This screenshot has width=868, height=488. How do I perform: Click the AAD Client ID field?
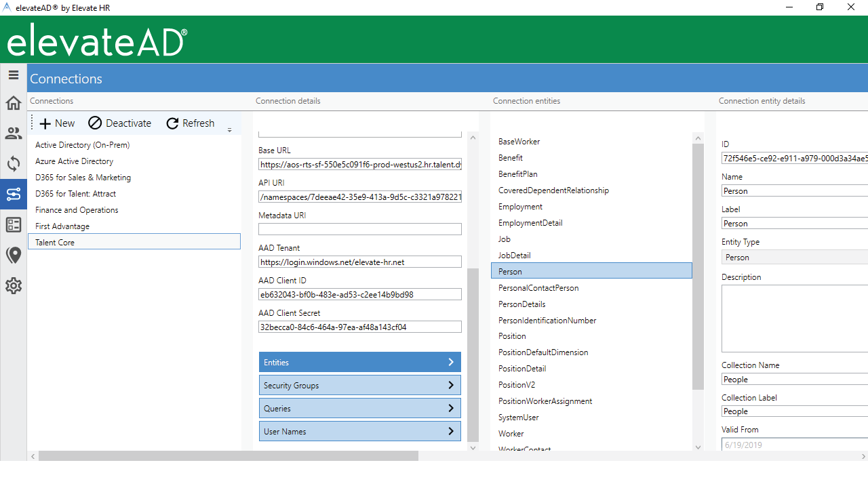[x=360, y=294]
